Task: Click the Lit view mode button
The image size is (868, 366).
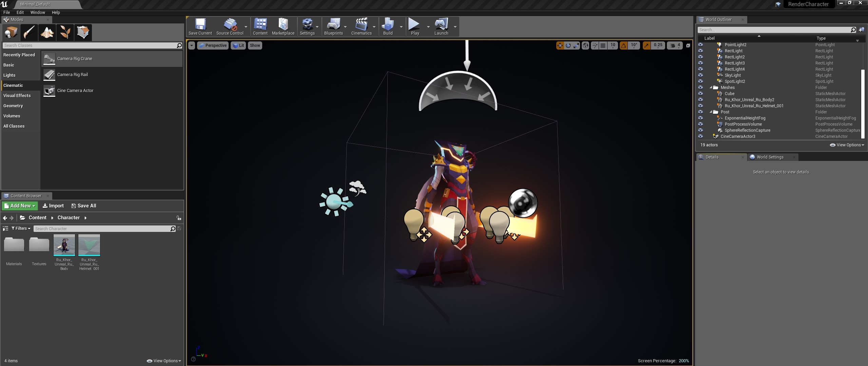Action: tap(238, 45)
